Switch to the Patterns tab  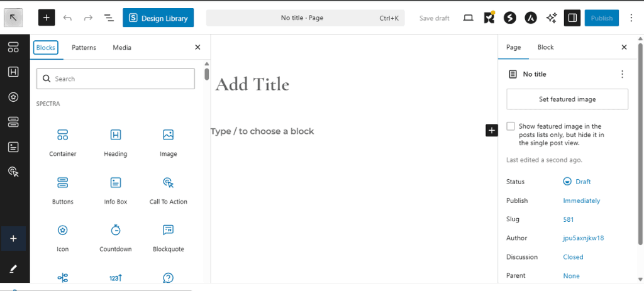(x=84, y=48)
